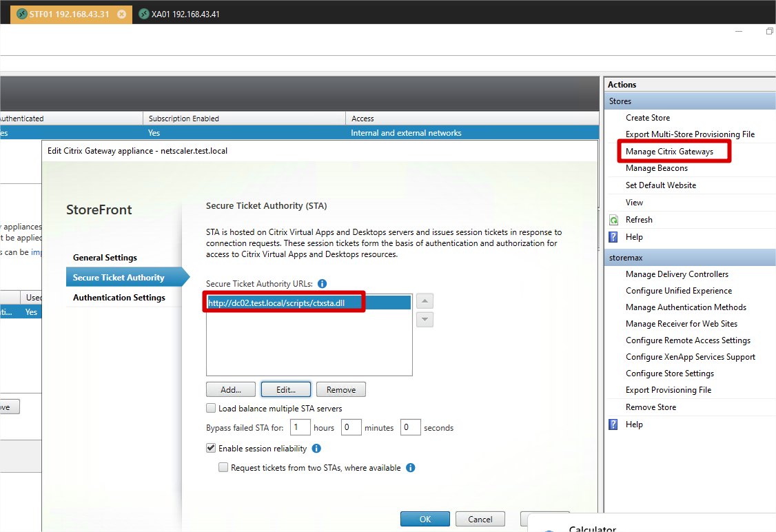Open Configure Store Settings
The height and width of the screenshot is (532, 776).
pos(669,374)
